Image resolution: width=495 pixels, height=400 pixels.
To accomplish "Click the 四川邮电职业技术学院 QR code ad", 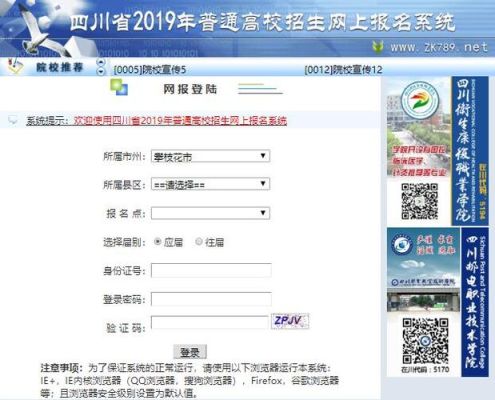I will (x=425, y=341).
